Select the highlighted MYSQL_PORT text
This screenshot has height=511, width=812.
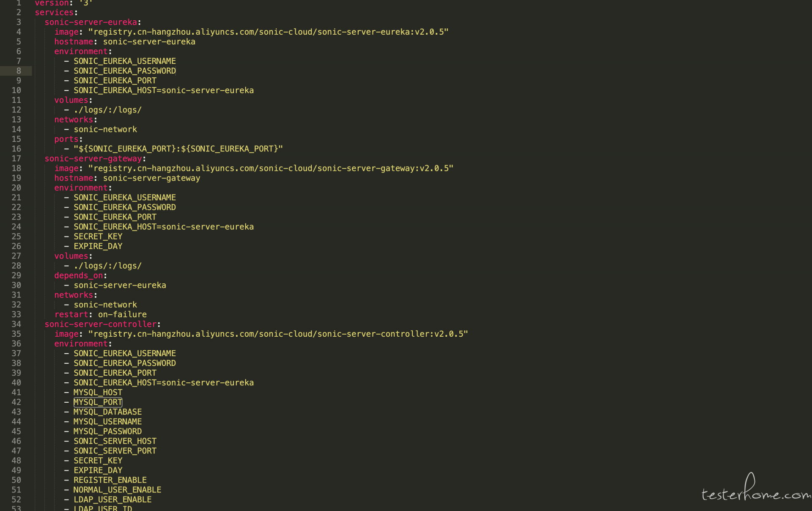pyautogui.click(x=98, y=402)
